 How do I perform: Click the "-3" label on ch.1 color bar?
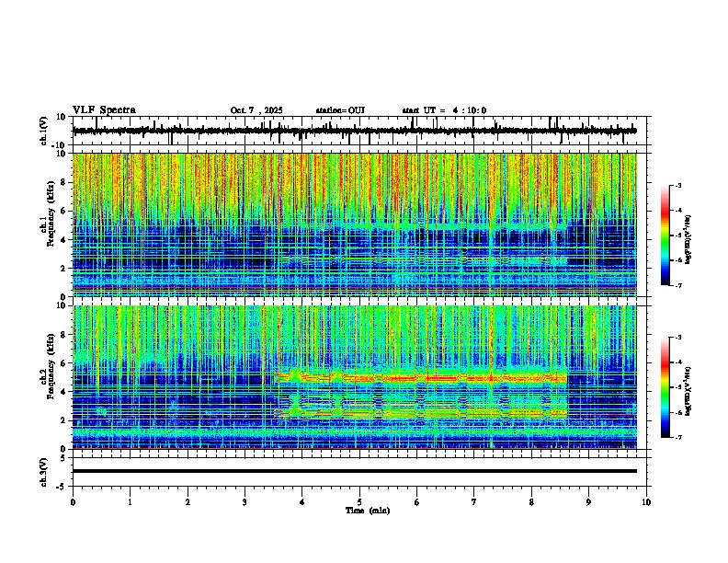(x=677, y=186)
